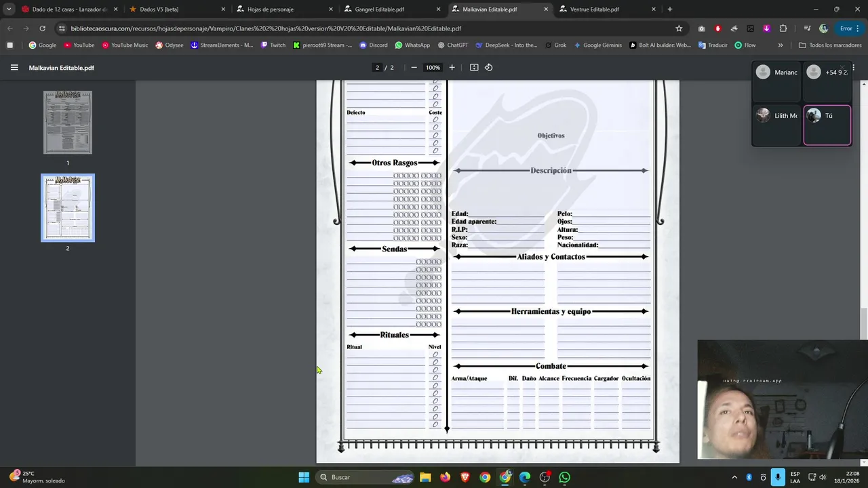
Task: Open Windows Start menu
Action: 304,477
